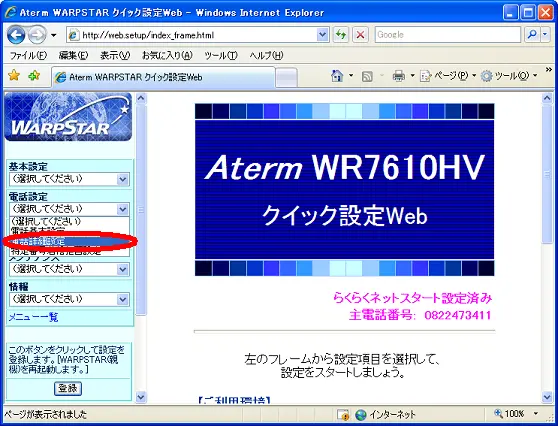
Task: Stop loading with the red X button
Action: (x=360, y=35)
